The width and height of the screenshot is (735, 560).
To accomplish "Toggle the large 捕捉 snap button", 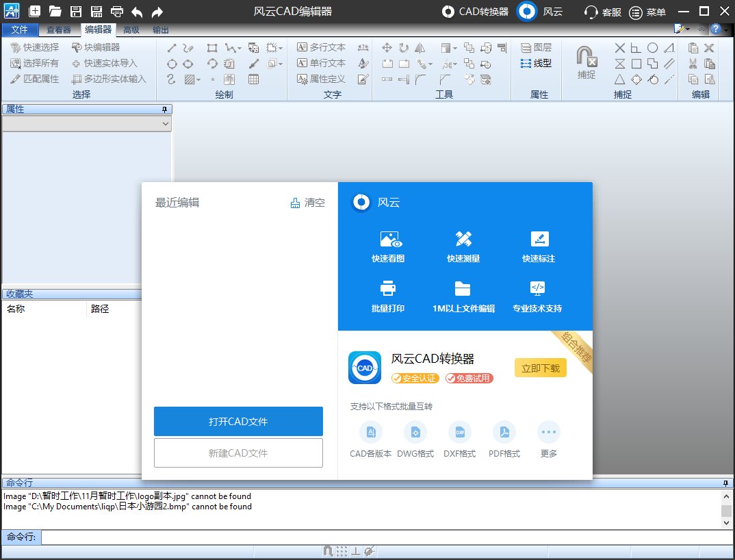I will pos(586,62).
